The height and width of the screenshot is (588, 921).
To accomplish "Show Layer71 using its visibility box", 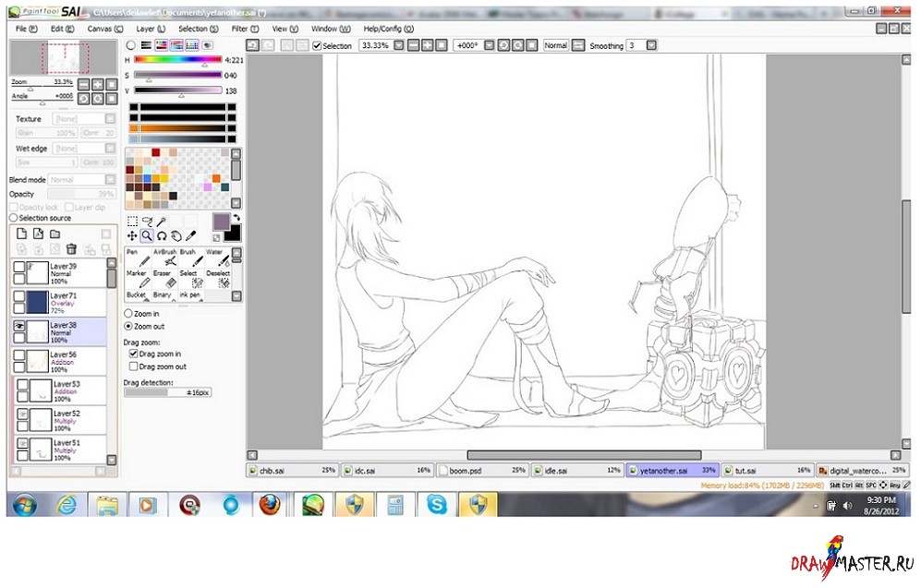I will coord(19,296).
